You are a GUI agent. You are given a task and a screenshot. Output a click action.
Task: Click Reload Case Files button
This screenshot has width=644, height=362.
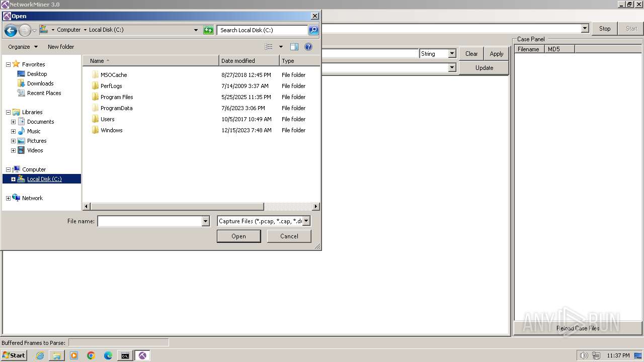[x=578, y=328]
